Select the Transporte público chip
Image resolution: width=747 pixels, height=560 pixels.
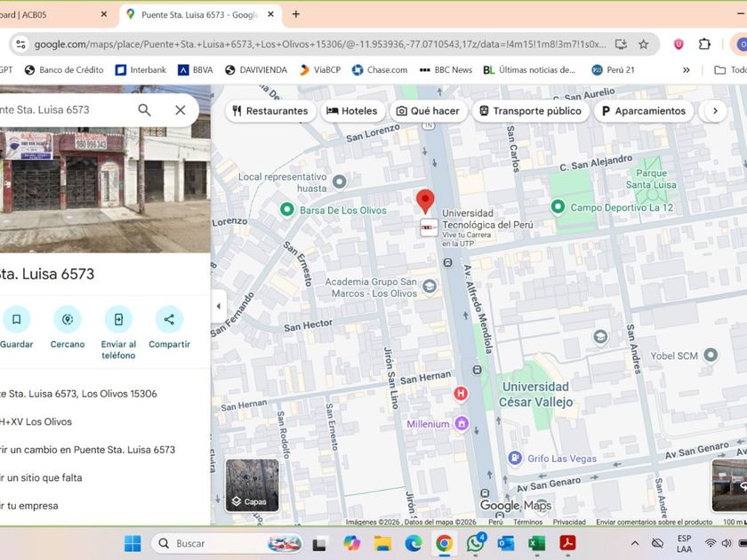point(530,111)
